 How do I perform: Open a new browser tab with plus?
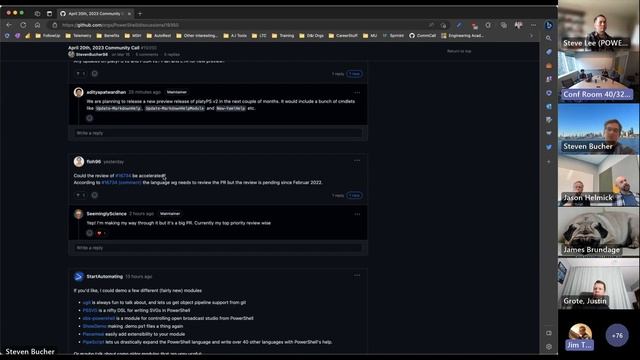pyautogui.click(x=140, y=13)
